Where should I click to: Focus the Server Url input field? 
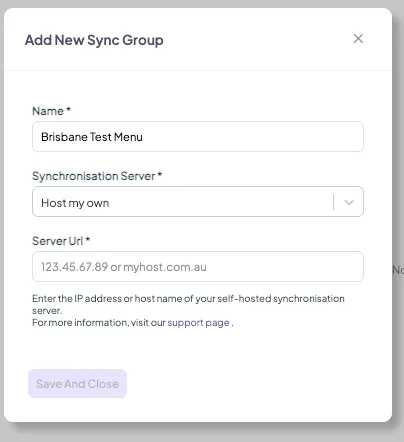pos(198,267)
